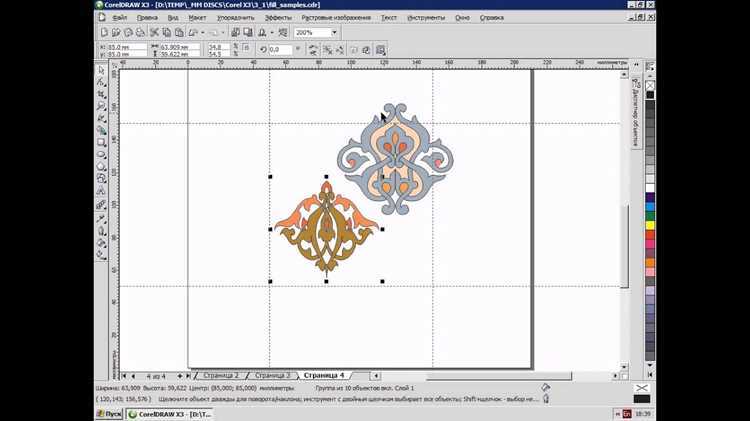Click the Cut scissors icon

154,33
